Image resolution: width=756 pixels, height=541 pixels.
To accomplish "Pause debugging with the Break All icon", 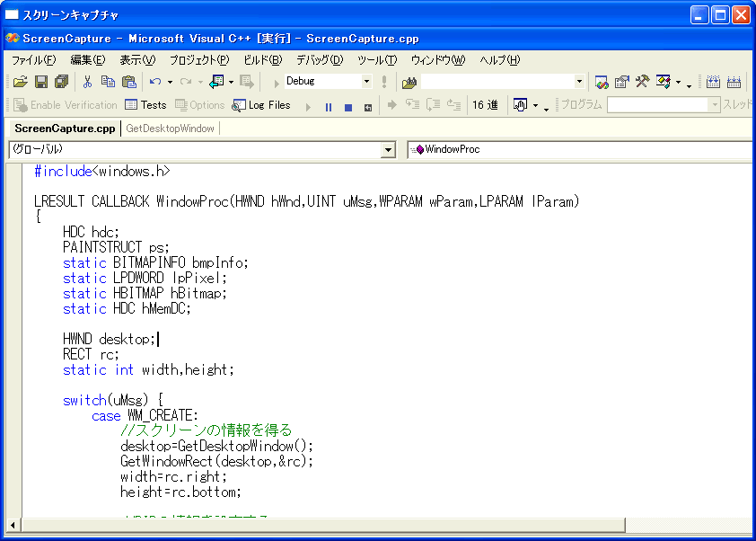I will (x=328, y=106).
